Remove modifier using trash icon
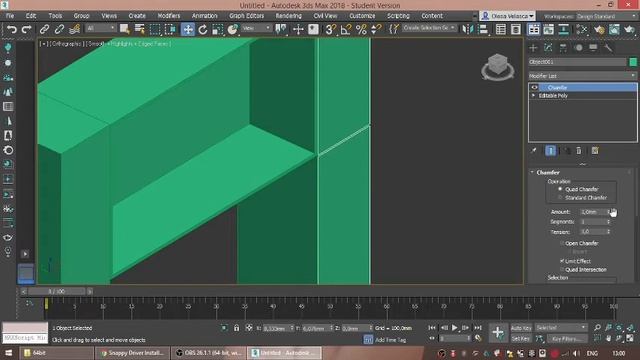The image size is (640, 360). [578, 151]
